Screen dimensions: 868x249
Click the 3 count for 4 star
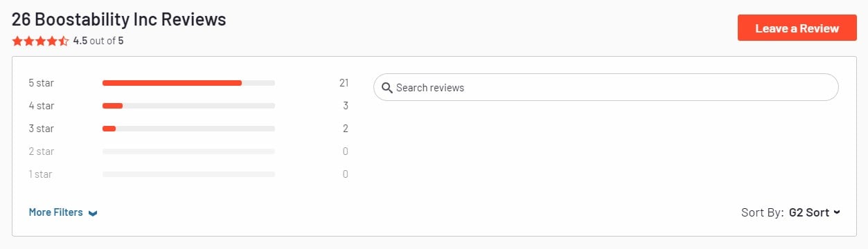coord(346,106)
